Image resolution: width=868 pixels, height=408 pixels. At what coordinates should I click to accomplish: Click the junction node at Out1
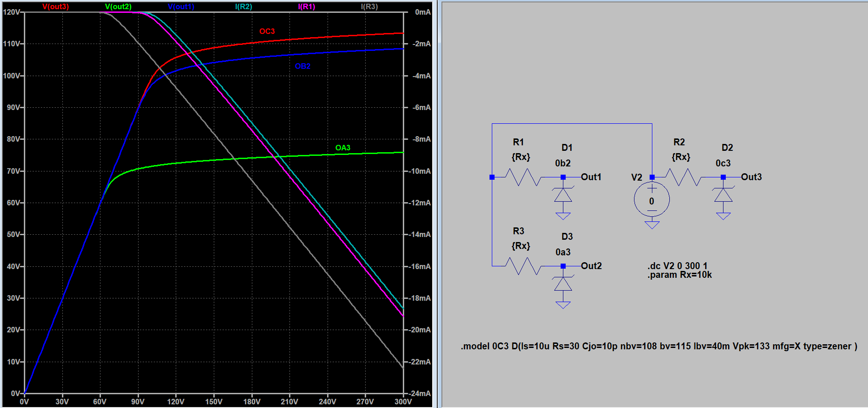coord(563,177)
